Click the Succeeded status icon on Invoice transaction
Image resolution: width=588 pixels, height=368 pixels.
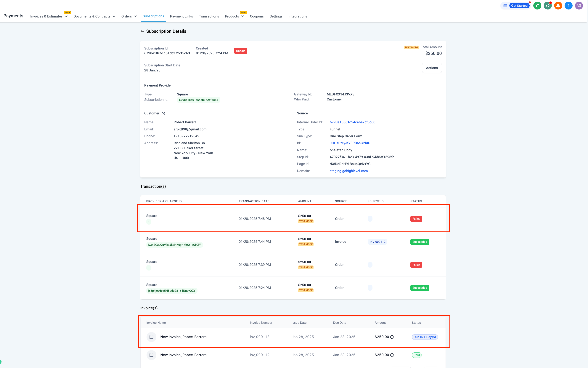(419, 242)
